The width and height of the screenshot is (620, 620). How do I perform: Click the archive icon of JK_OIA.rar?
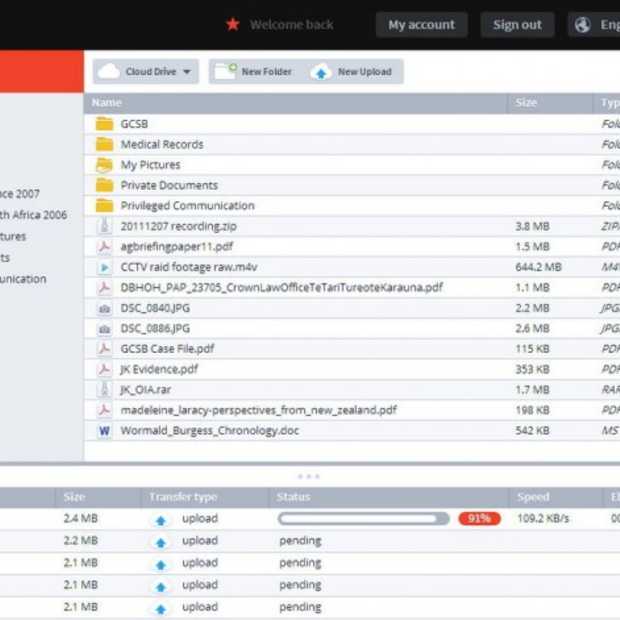(x=105, y=390)
